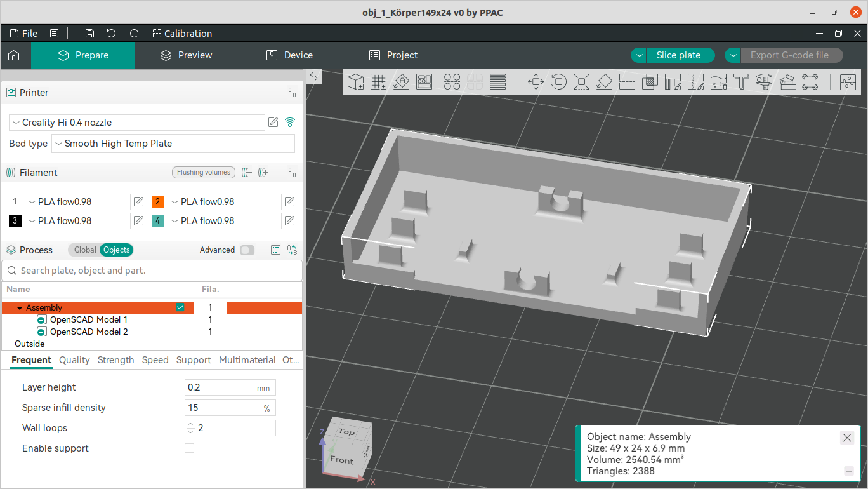This screenshot has width=868, height=489.
Task: Toggle the Advanced mode switch
Action: [x=247, y=250]
